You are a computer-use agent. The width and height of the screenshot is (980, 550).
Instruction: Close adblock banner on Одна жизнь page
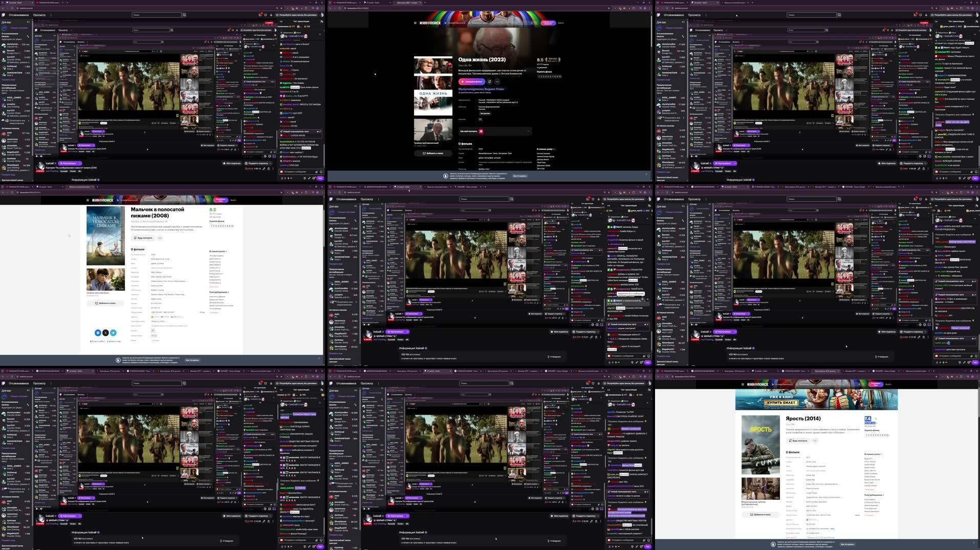click(x=646, y=174)
